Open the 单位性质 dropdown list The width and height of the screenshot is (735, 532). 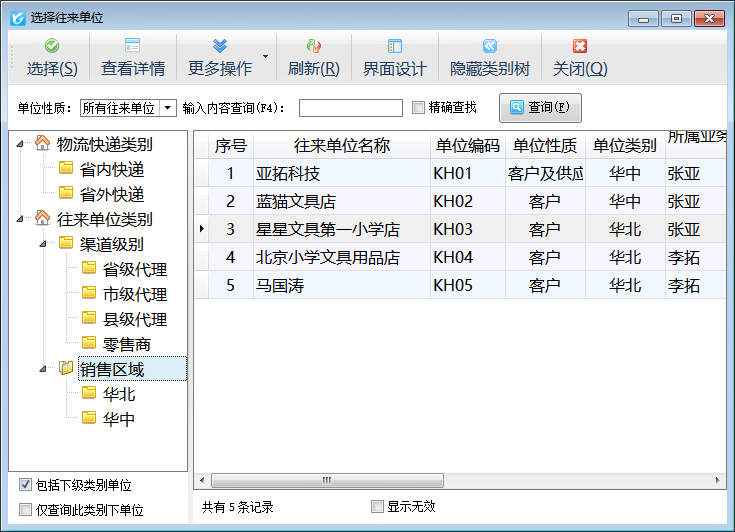coord(167,108)
